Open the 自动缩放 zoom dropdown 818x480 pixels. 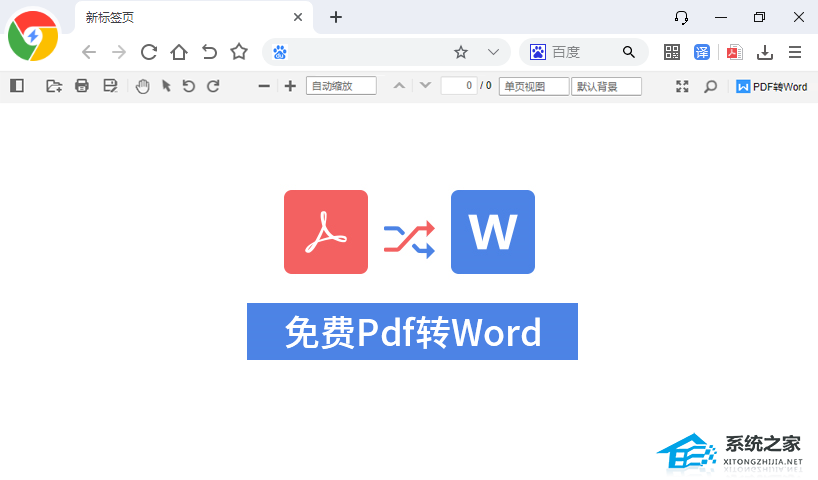341,86
